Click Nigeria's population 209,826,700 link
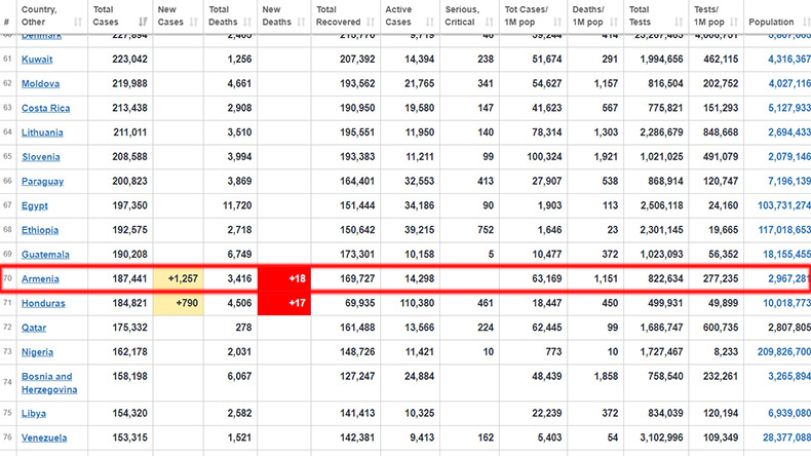Viewport: 811px width, 456px height. coord(784,352)
